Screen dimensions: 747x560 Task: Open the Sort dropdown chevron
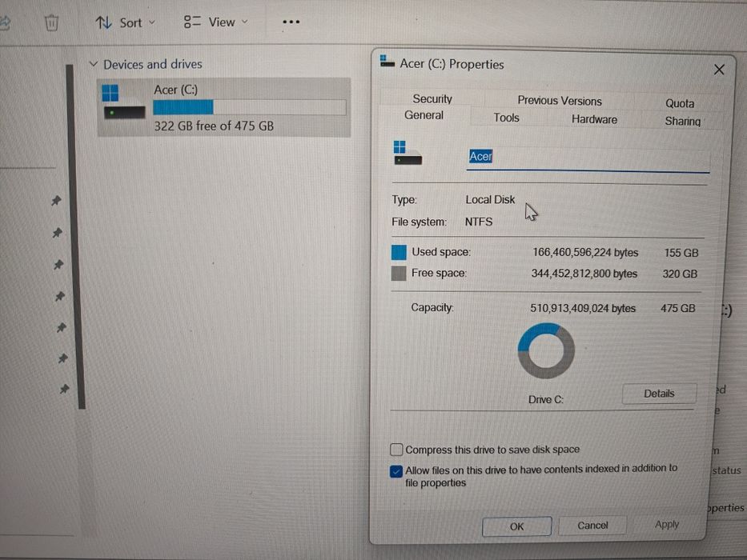152,22
